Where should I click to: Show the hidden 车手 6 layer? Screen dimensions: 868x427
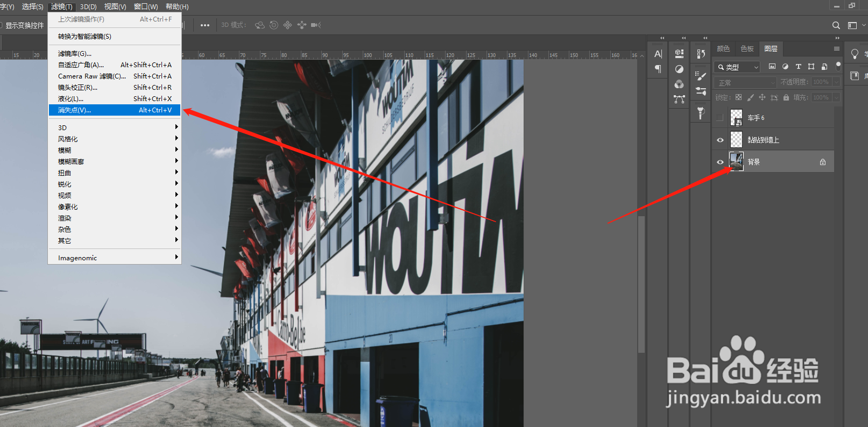click(720, 118)
